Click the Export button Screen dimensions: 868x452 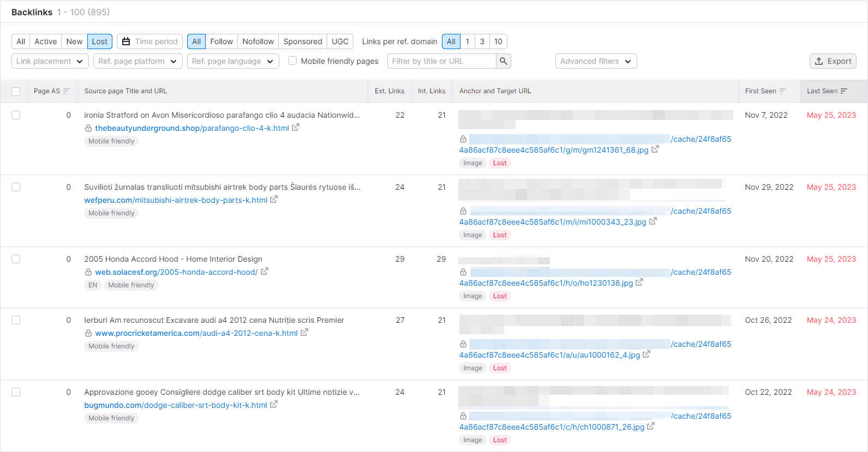point(833,61)
